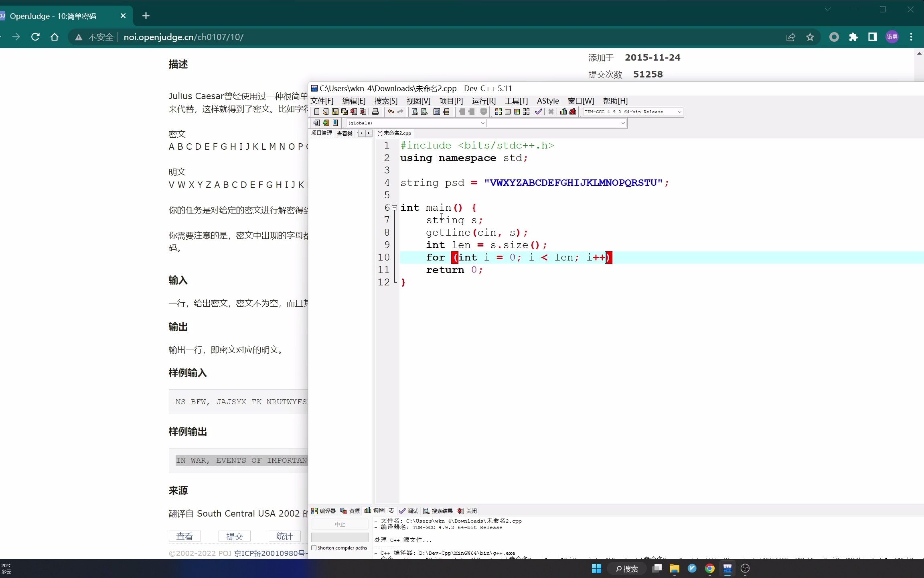
Task: Open the 帮助[H] menu
Action: [615, 101]
